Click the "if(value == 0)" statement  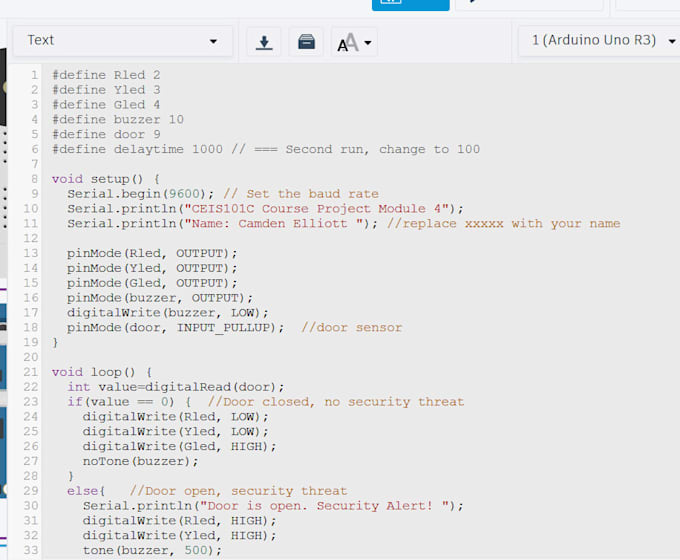pos(121,402)
